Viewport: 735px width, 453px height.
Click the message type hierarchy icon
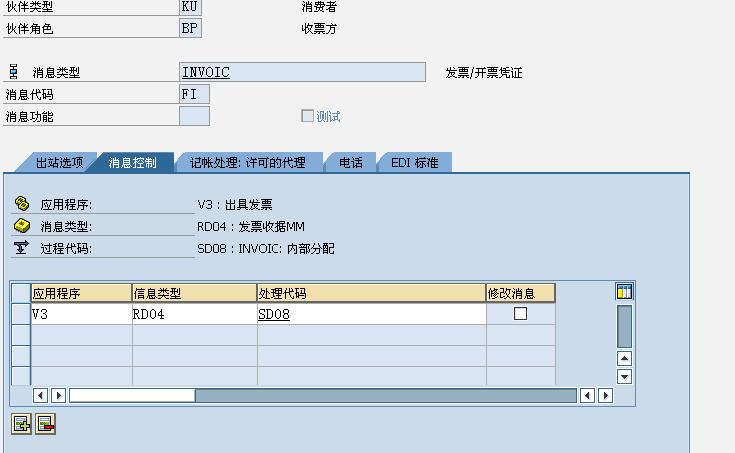[14, 72]
